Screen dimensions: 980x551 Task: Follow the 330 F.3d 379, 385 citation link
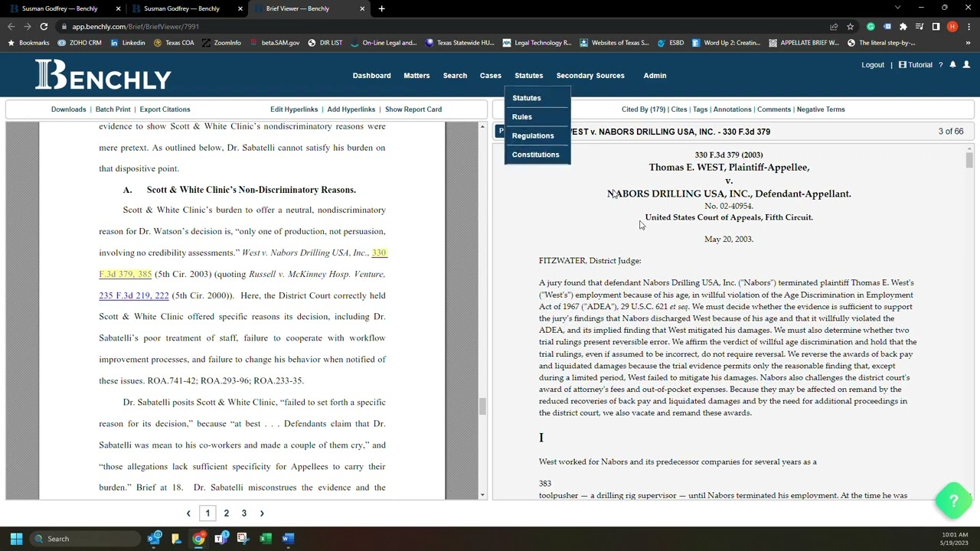tap(126, 274)
